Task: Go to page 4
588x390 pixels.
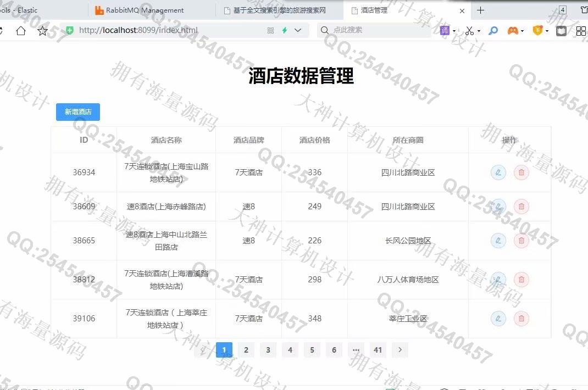Action: [x=290, y=350]
